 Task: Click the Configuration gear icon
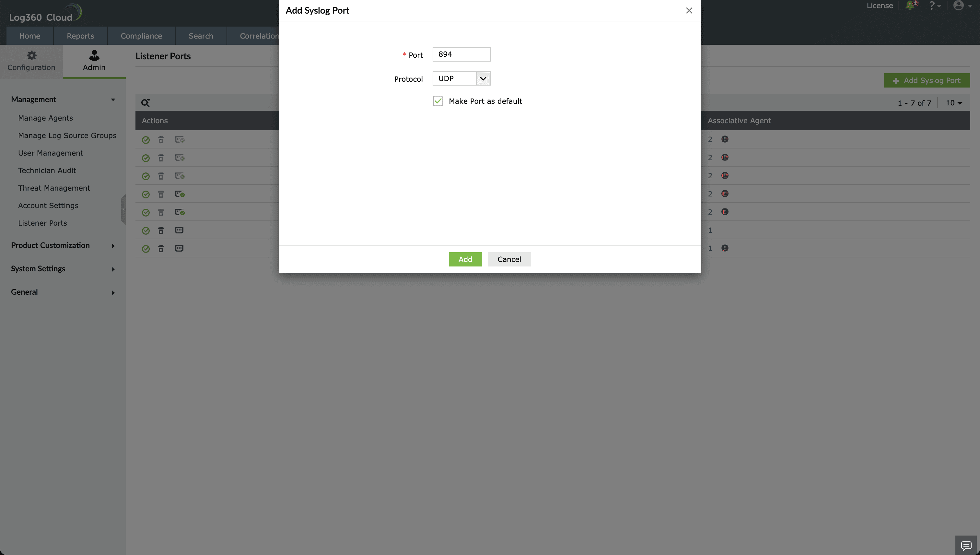pyautogui.click(x=31, y=56)
